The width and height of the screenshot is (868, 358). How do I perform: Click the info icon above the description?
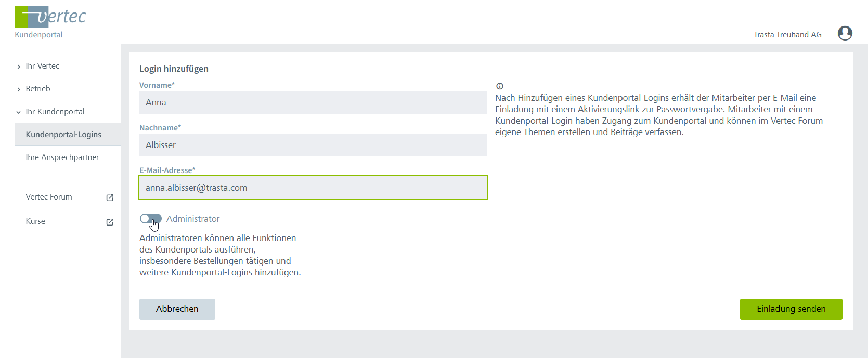[500, 86]
